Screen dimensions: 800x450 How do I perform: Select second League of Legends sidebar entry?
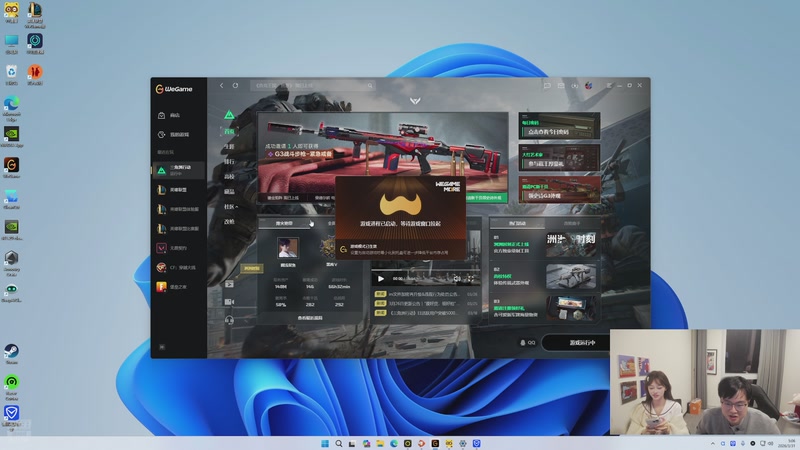coord(179,209)
